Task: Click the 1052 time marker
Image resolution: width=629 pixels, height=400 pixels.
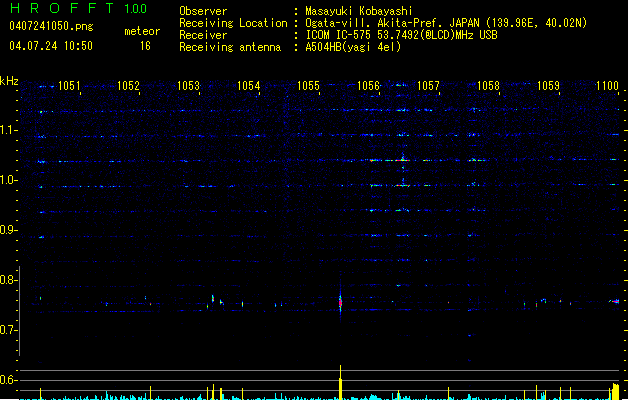Action: [x=128, y=85]
